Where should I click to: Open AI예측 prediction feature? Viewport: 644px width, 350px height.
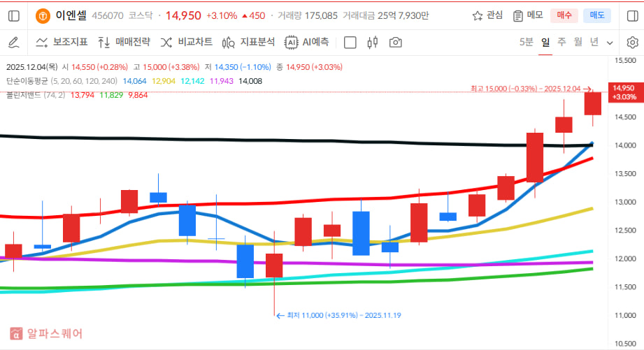coord(307,43)
